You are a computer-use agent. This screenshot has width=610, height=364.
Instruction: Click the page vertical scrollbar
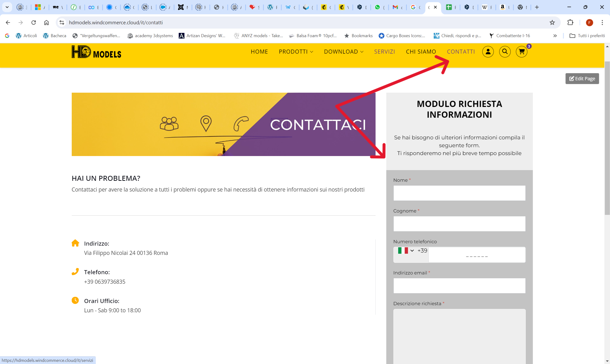[607, 137]
